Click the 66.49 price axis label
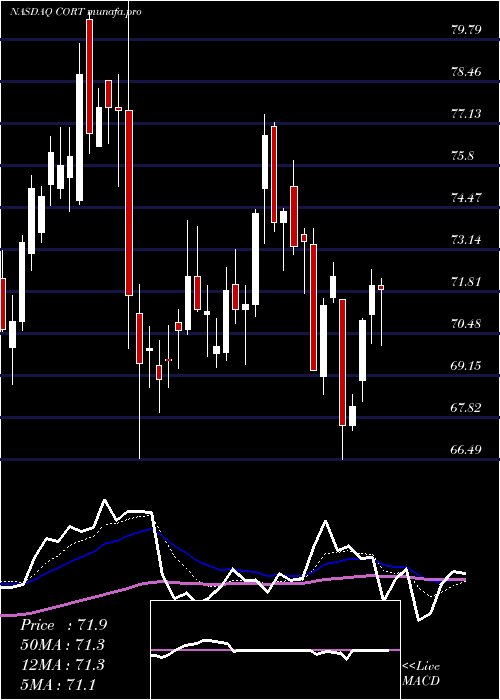This screenshot has height=700, width=500. click(x=466, y=450)
